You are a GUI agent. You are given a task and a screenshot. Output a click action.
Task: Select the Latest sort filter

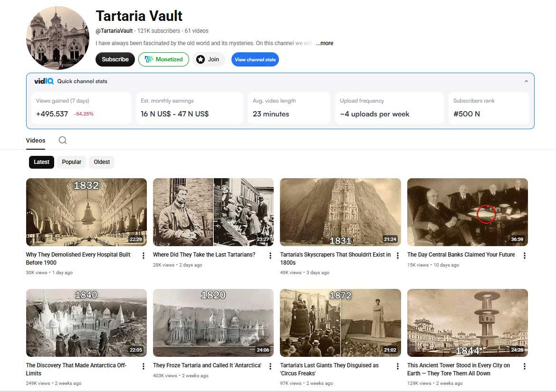[41, 162]
